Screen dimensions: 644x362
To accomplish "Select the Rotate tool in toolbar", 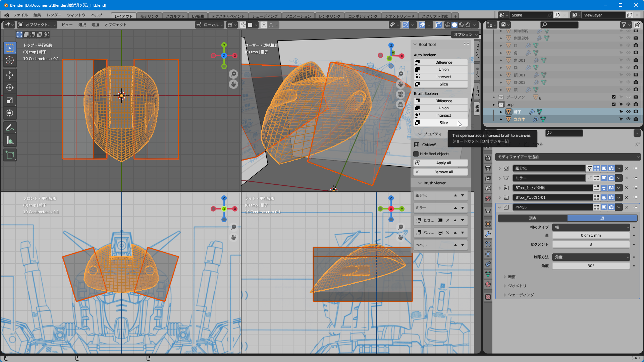I will pos(10,88).
